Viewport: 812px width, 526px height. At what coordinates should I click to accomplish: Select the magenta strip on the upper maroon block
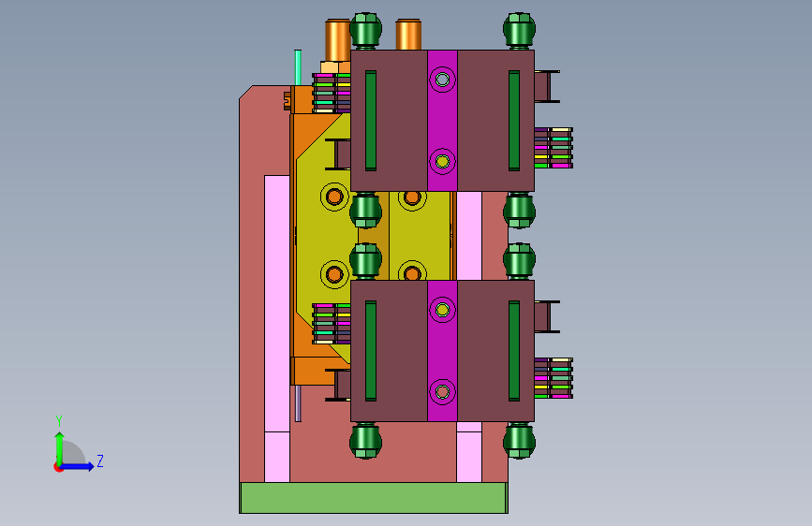(442, 121)
